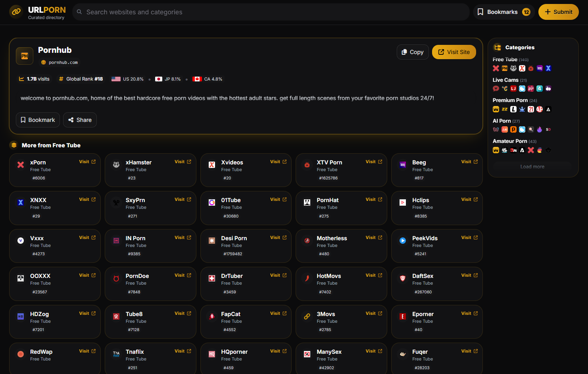
Task: Share the featured site
Action: tap(80, 120)
